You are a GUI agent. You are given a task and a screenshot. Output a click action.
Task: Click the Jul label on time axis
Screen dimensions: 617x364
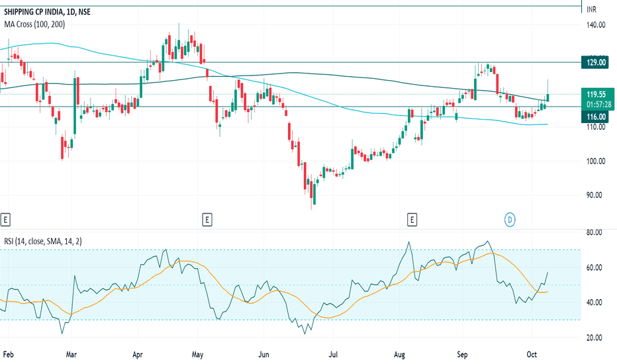[333, 355]
